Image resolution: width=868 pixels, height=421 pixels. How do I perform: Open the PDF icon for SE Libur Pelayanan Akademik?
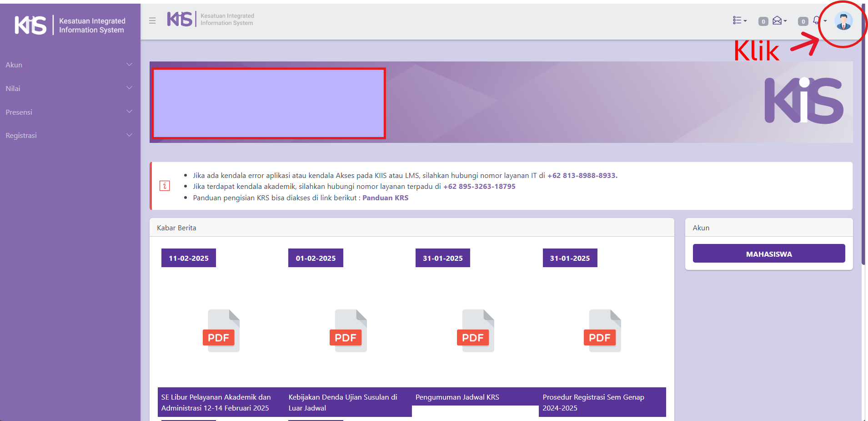(221, 331)
